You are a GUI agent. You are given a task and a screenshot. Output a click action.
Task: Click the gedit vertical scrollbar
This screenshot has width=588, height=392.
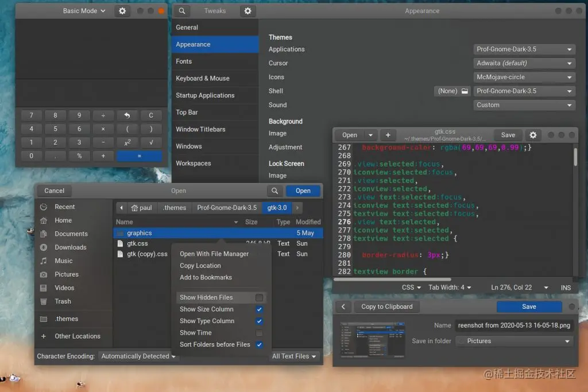[x=575, y=157]
